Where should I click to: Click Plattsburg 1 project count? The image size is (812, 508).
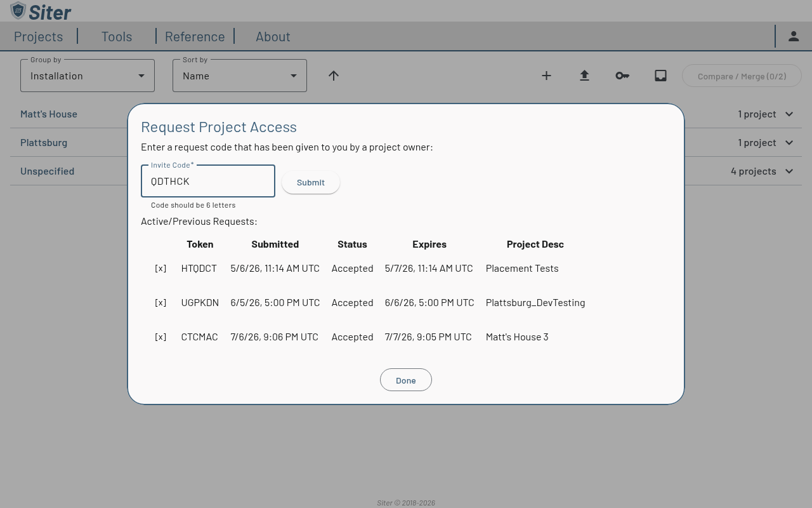pyautogui.click(x=757, y=142)
